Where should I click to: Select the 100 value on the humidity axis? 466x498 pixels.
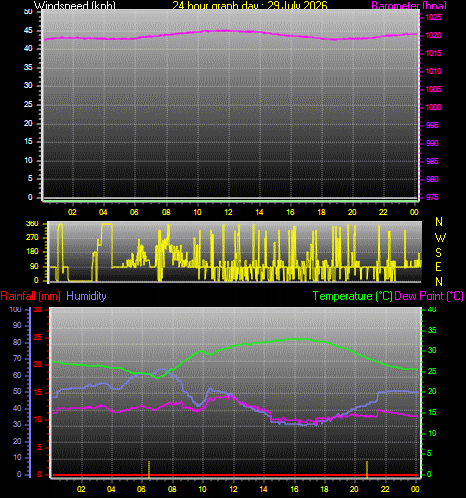(15, 309)
